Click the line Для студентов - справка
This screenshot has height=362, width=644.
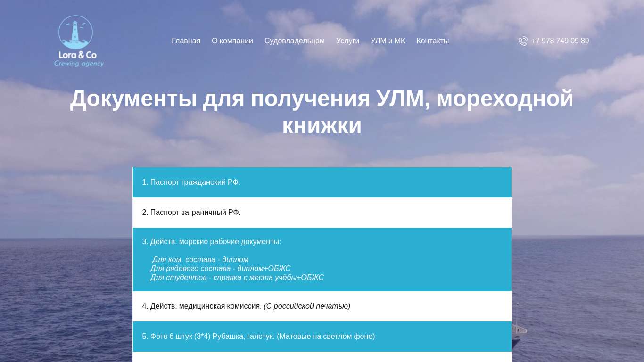pos(237,278)
